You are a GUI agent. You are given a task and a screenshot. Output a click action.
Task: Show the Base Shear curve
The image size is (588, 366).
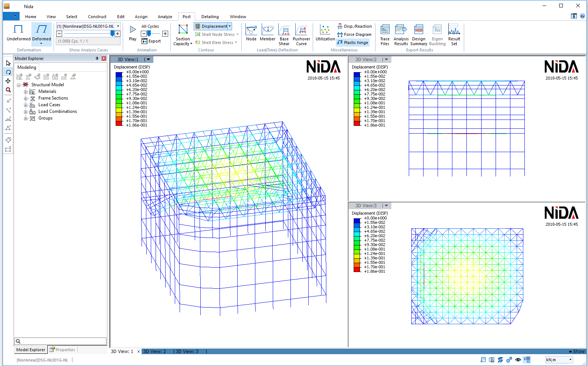coord(284,36)
